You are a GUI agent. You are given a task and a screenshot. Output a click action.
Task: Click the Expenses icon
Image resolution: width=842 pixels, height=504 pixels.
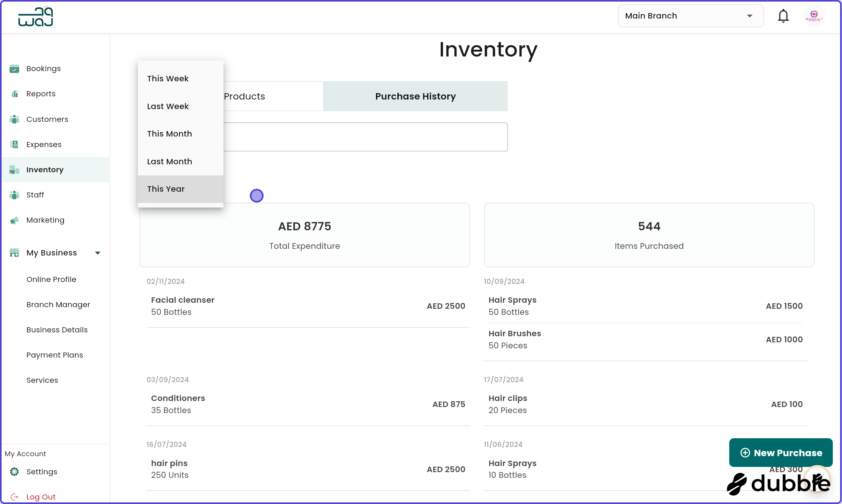pos(14,144)
